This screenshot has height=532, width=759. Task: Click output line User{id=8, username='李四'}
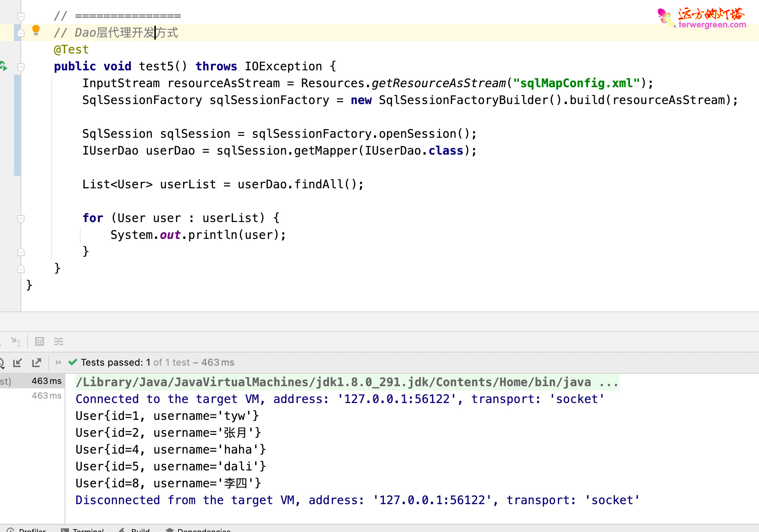pos(168,483)
